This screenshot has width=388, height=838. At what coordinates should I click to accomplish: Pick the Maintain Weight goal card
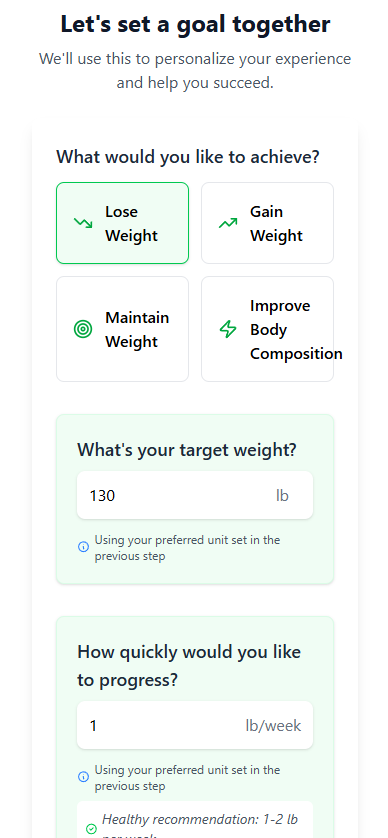tap(122, 329)
